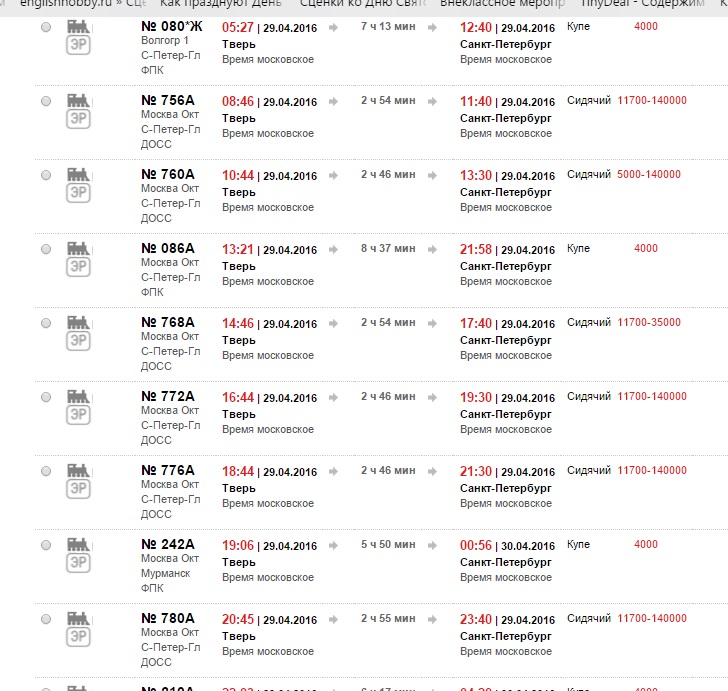The height and width of the screenshot is (691, 728).
Task: Click the ЭР badge of train 760А
Action: click(78, 193)
